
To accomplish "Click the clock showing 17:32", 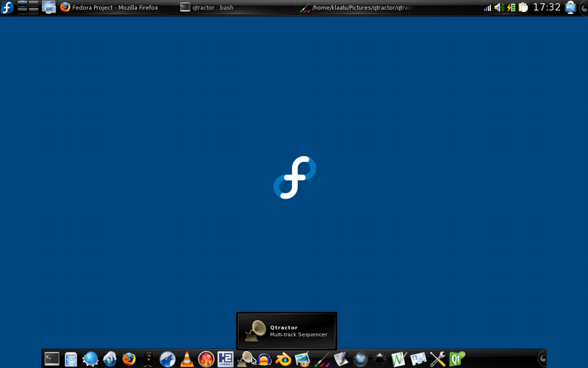I will [546, 7].
